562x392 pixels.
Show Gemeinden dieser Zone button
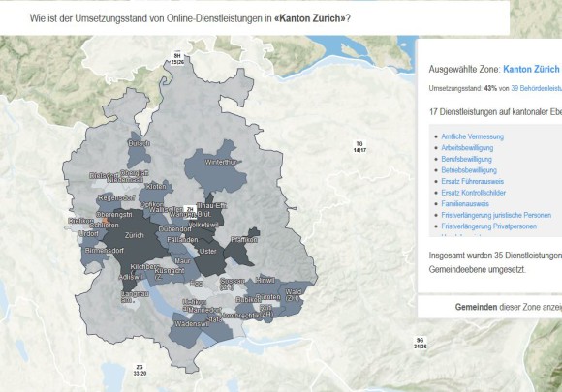click(508, 307)
